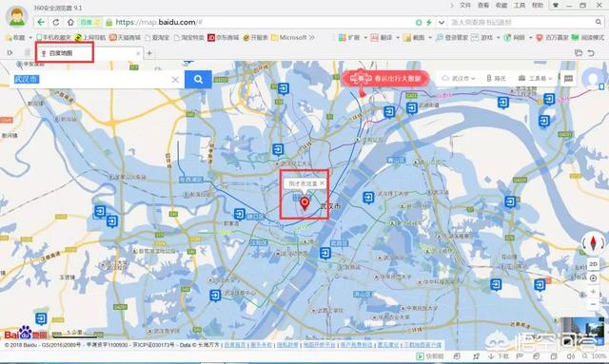Expand the address bar history dropdown arrow

coord(442,23)
